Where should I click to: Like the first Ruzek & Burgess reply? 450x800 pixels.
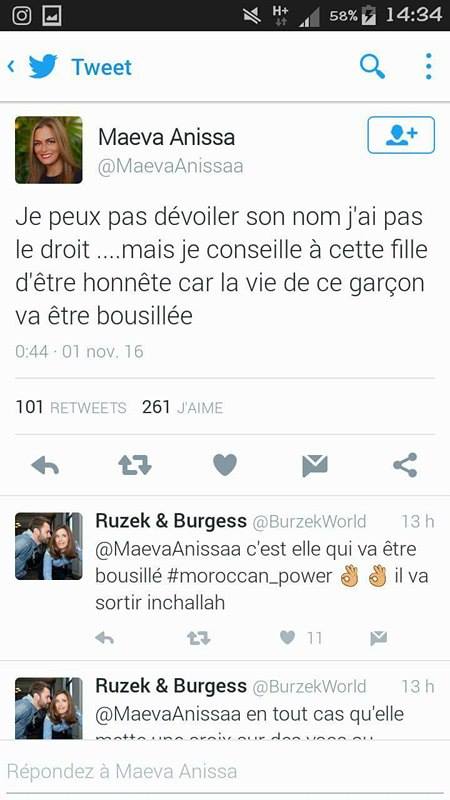click(x=287, y=637)
